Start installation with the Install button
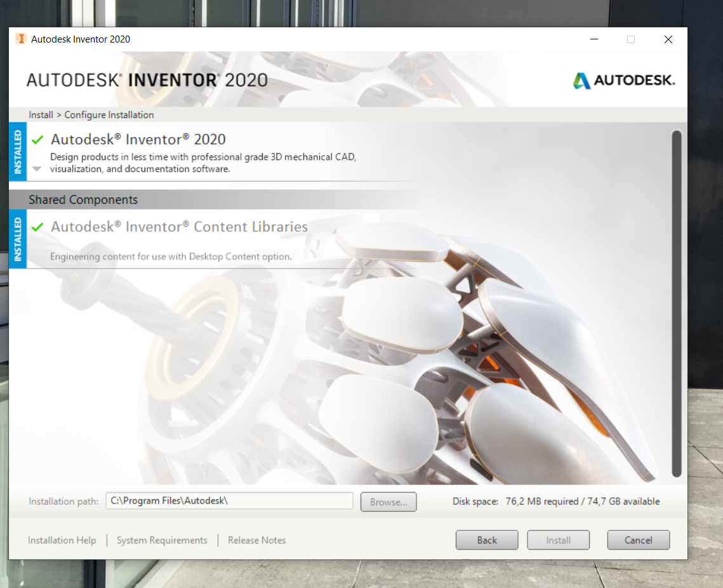The height and width of the screenshot is (588, 723). (558, 540)
